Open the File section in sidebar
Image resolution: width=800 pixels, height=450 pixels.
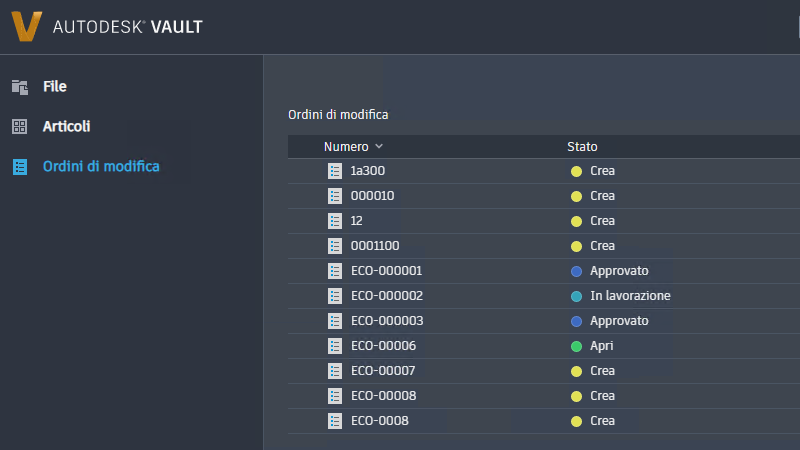click(x=55, y=87)
